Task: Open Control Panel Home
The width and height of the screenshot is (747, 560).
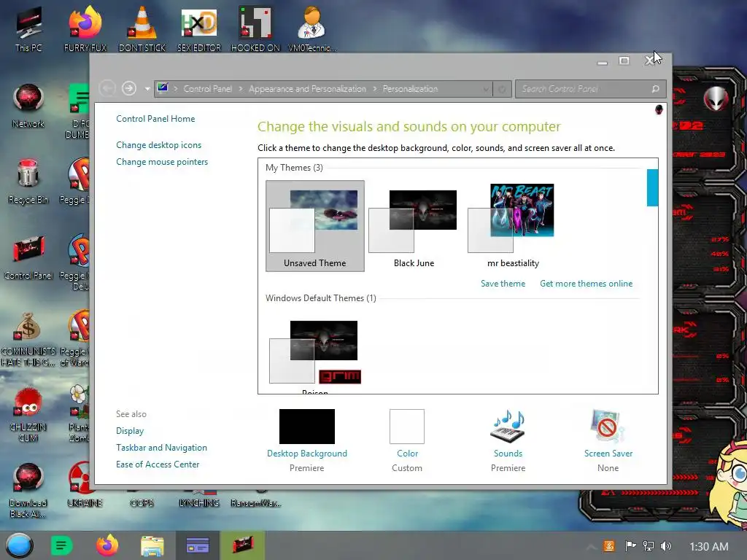Action: click(x=155, y=119)
